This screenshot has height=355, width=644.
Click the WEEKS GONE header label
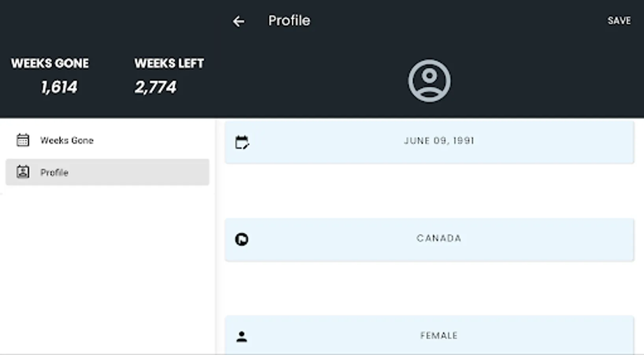tap(50, 64)
